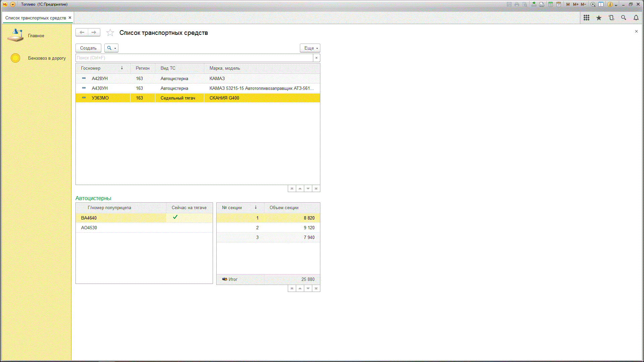The height and width of the screenshot is (362, 644).
Task: Open Бензовоз в дорогу section
Action: (47, 58)
